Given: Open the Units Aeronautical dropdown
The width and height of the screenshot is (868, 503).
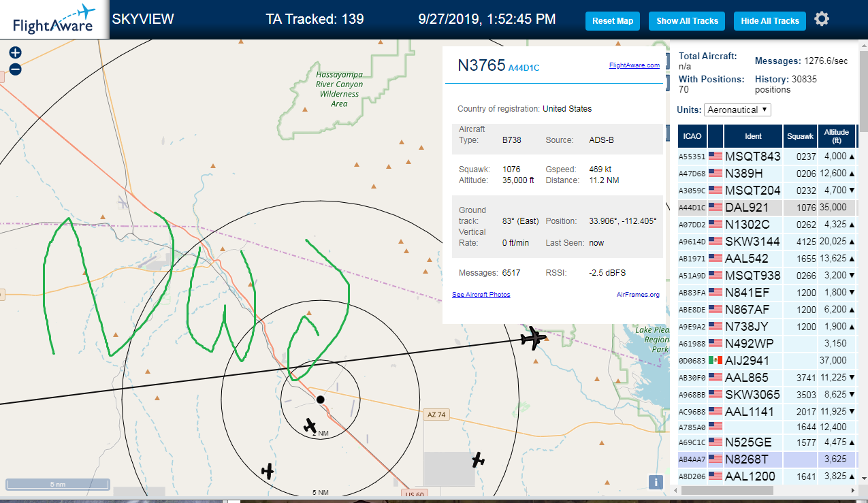Looking at the screenshot, I should tap(737, 110).
